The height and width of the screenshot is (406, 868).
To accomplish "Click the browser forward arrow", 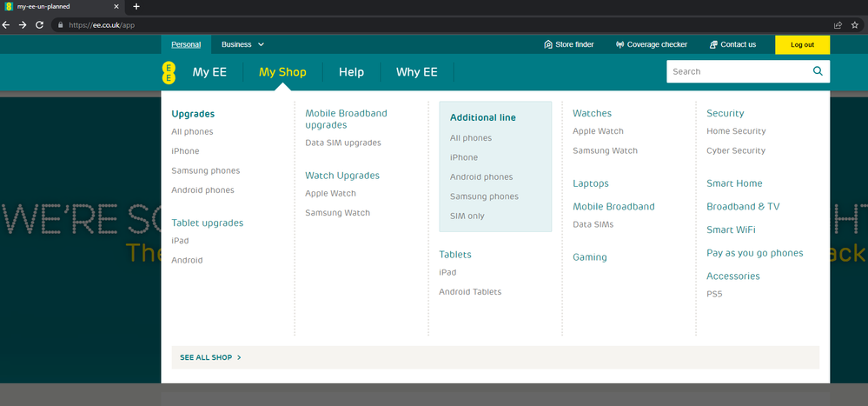I will (23, 25).
